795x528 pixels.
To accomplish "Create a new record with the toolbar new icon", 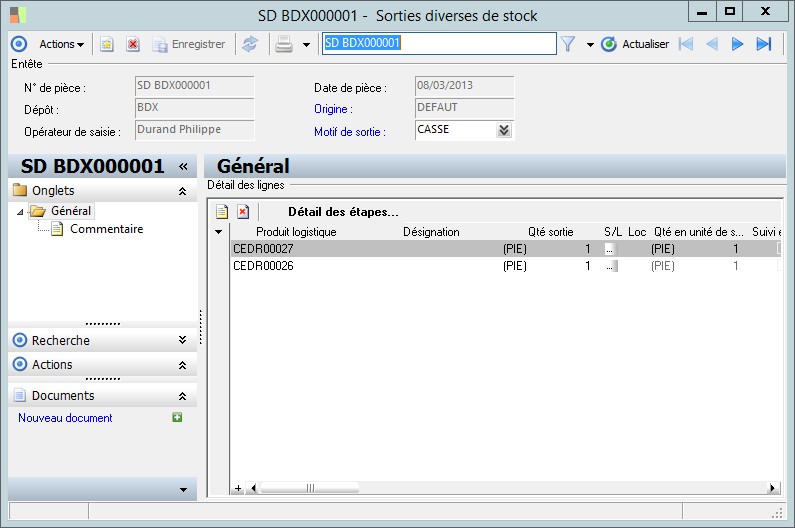I will 106,45.
